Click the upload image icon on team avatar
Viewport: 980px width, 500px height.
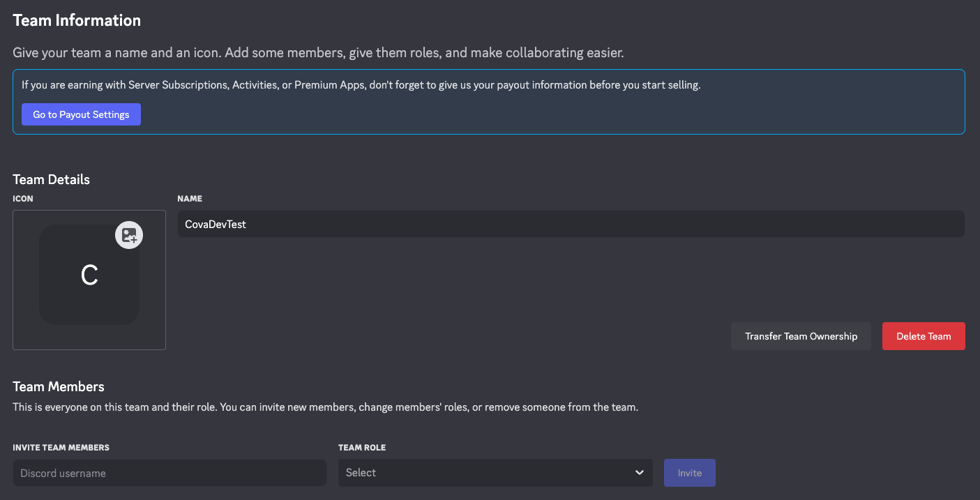pyautogui.click(x=129, y=236)
